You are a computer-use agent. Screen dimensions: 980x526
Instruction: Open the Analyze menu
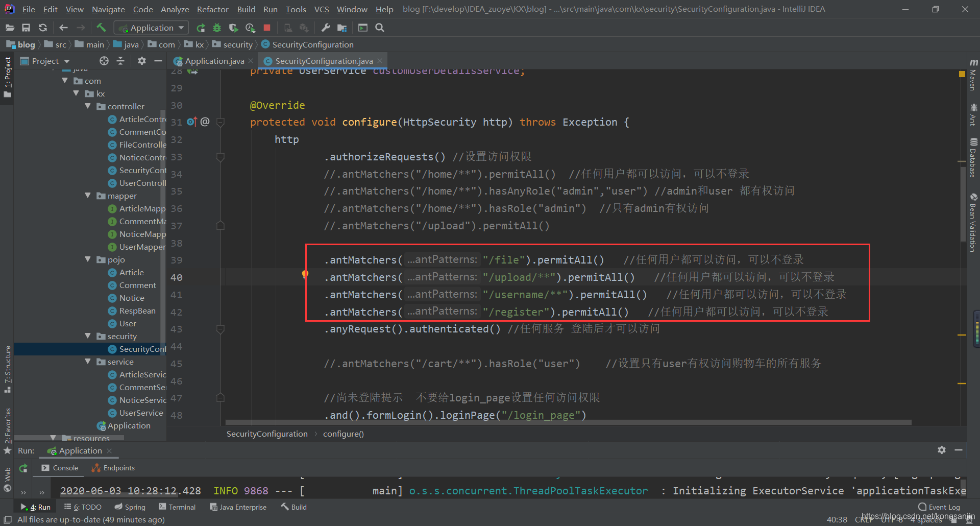[x=175, y=9]
